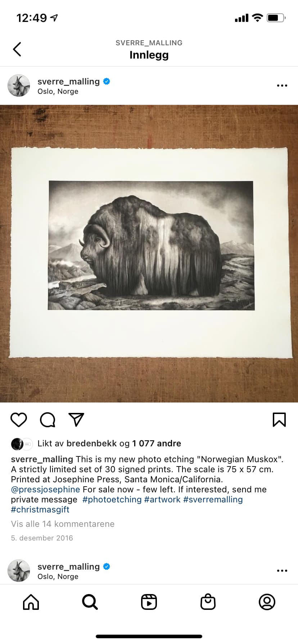Open the three-dot menu for the second post

point(282,571)
